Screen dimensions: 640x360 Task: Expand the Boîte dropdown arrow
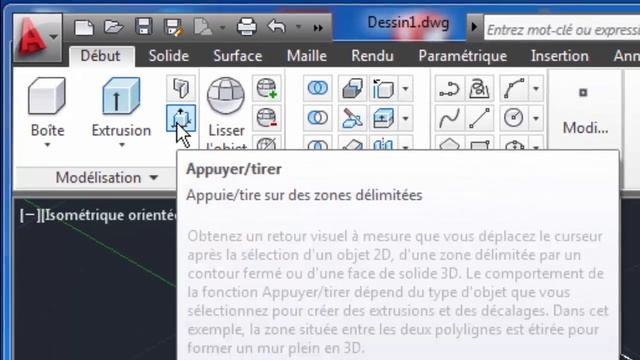[x=47, y=145]
